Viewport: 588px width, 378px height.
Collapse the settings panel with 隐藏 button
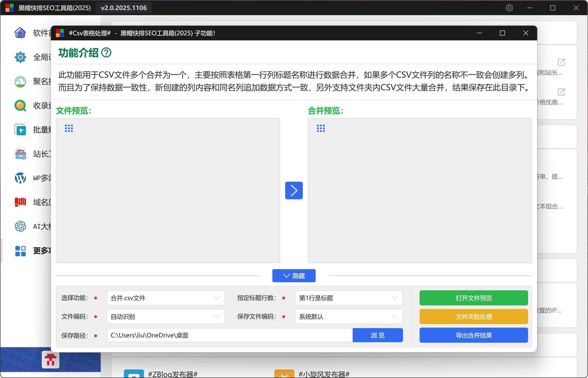pyautogui.click(x=294, y=276)
